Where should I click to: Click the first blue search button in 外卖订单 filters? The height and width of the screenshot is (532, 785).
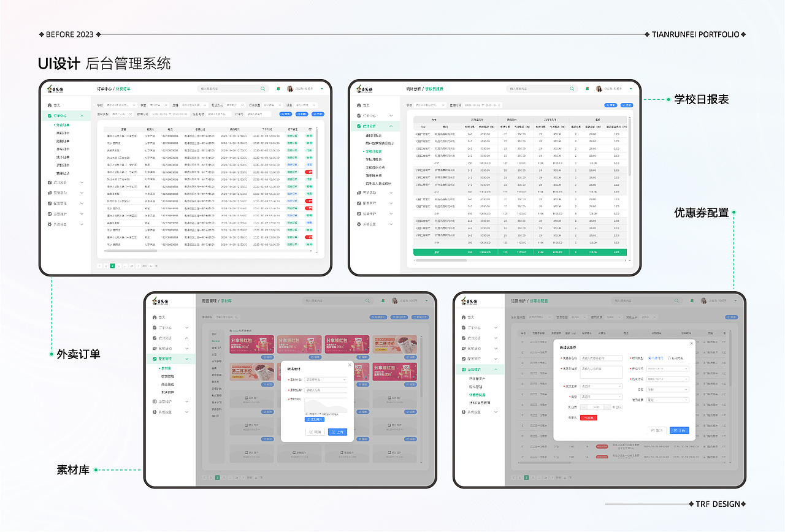pyautogui.click(x=286, y=114)
